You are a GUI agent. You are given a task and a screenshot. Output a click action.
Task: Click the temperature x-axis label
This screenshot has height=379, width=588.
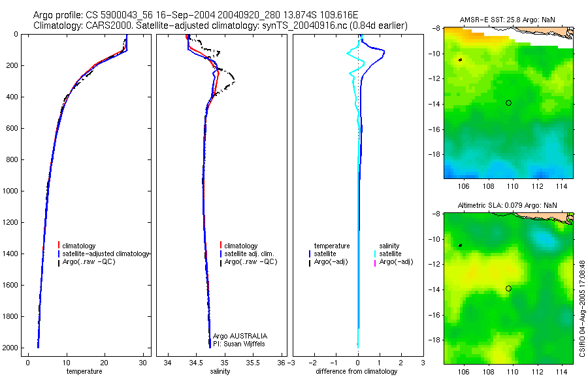point(84,371)
